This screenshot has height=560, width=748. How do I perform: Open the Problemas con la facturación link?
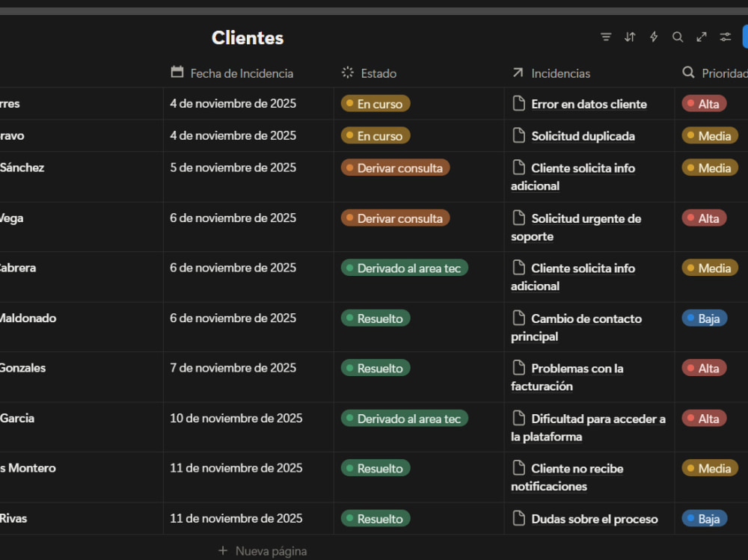point(567,378)
